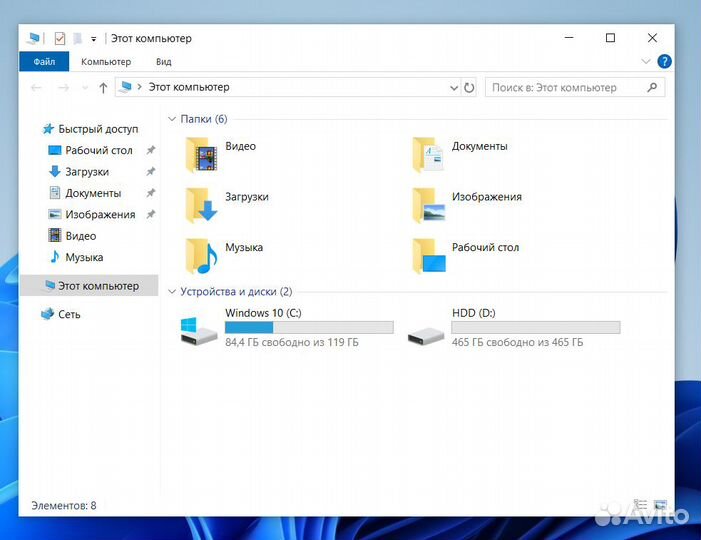
Task: Open the Вид ribbon tab
Action: pyautogui.click(x=164, y=62)
